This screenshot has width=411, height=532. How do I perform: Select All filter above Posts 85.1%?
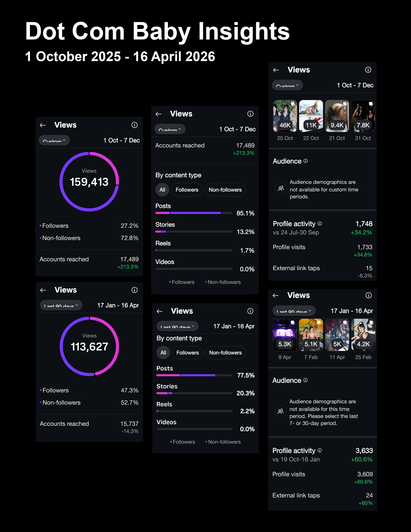162,190
